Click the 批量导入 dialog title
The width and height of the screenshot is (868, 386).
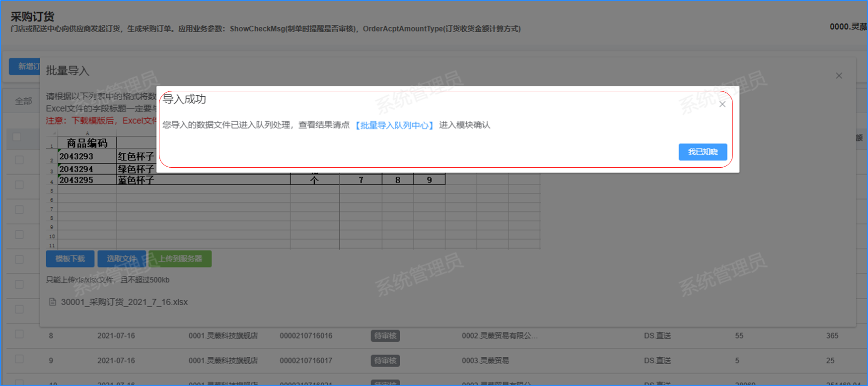pos(68,71)
